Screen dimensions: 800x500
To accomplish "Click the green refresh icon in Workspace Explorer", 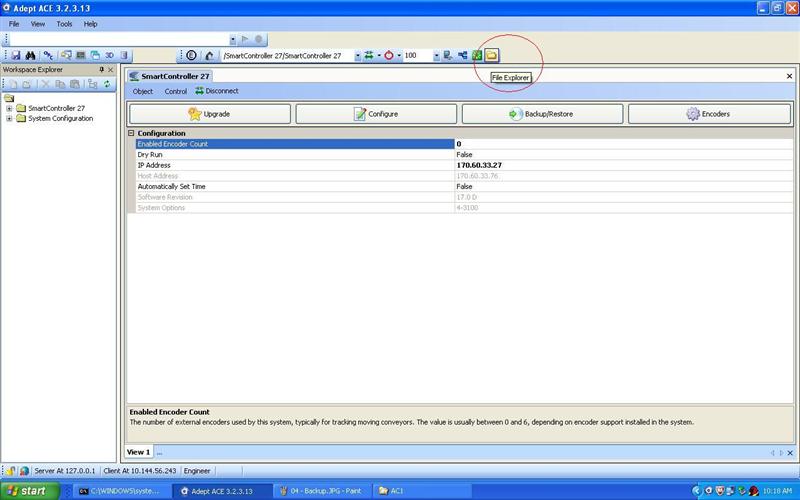I will pyautogui.click(x=107, y=84).
